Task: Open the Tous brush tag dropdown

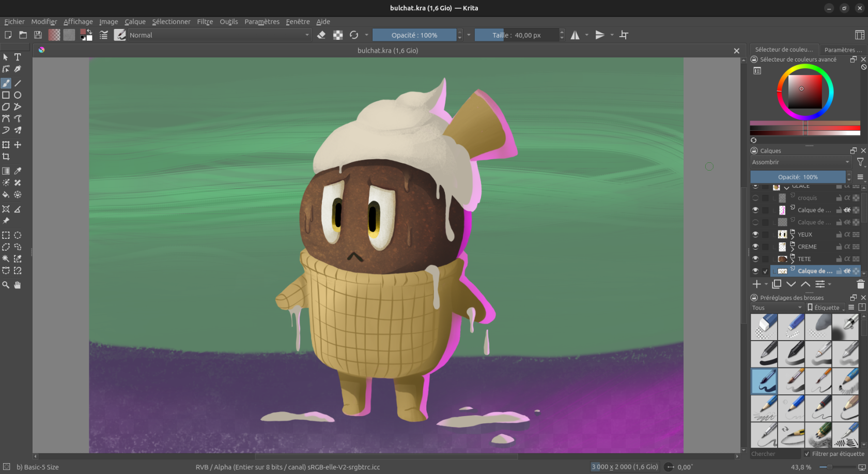Action: 777,308
